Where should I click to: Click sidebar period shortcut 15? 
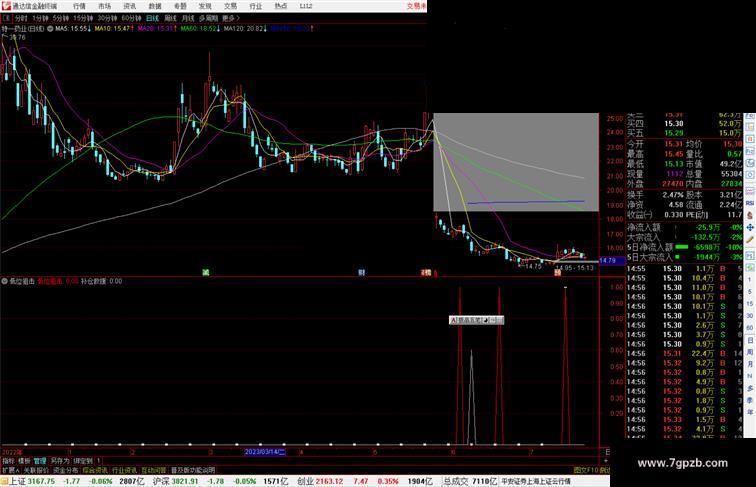750,304
